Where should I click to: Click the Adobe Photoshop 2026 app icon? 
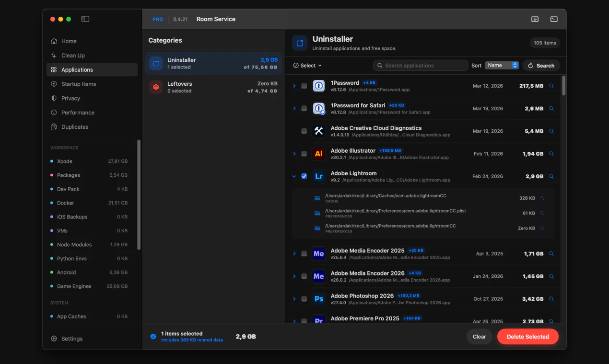pos(318,299)
